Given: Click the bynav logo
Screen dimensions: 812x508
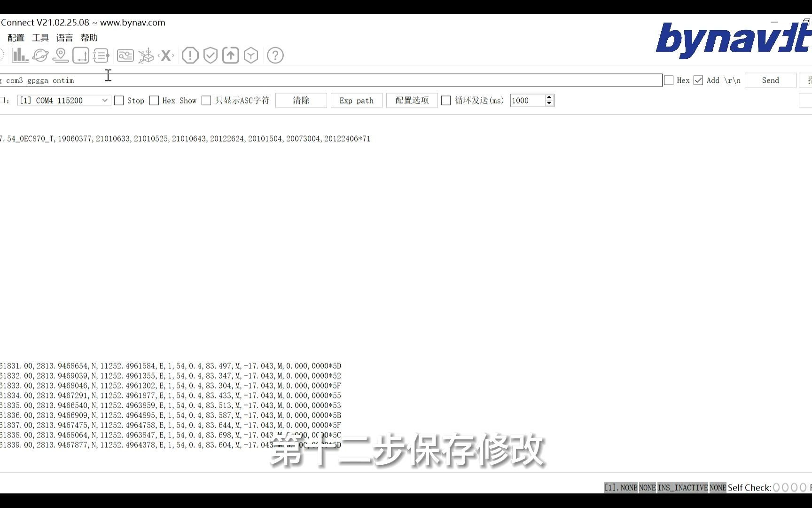Looking at the screenshot, I should point(734,40).
